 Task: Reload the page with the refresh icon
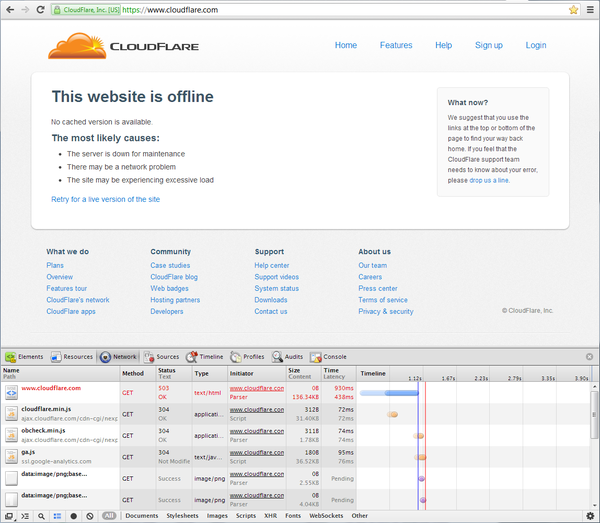pyautogui.click(x=41, y=10)
